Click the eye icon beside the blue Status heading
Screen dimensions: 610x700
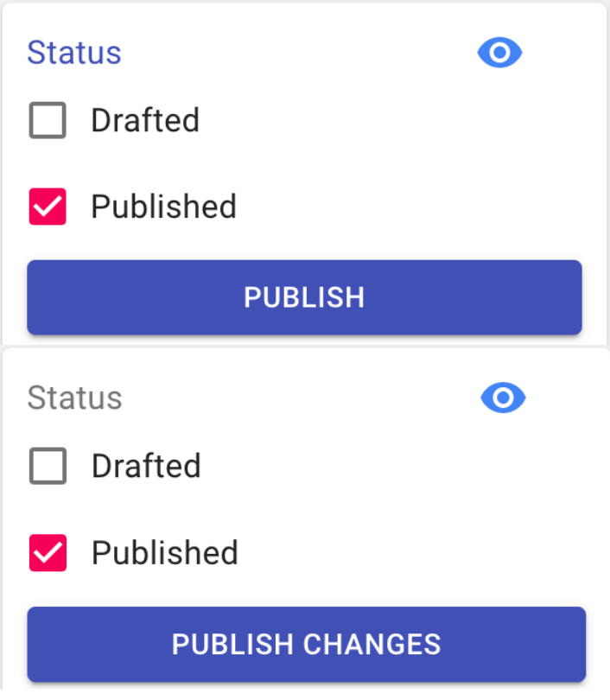[500, 54]
